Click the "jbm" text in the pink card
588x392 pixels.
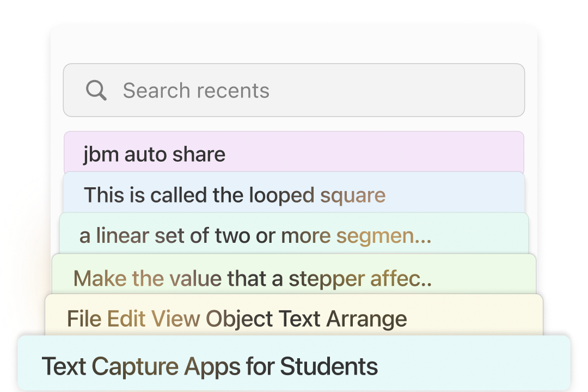[101, 154]
